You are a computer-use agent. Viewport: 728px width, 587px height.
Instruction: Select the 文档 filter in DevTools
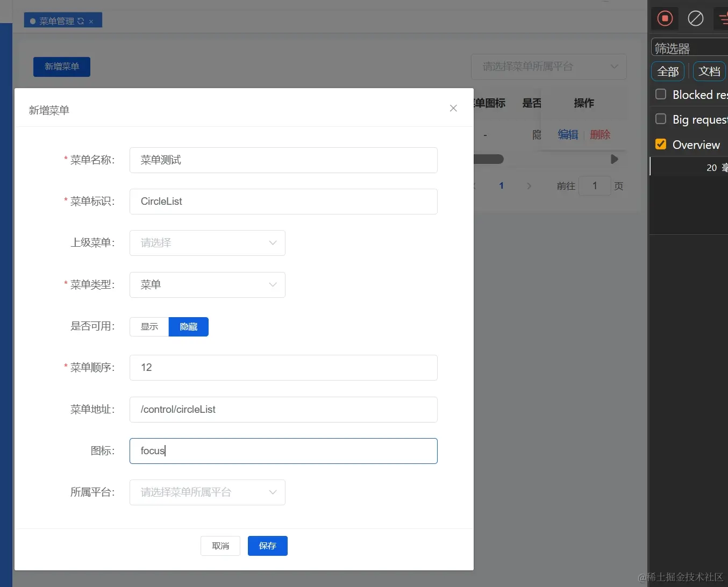point(710,71)
